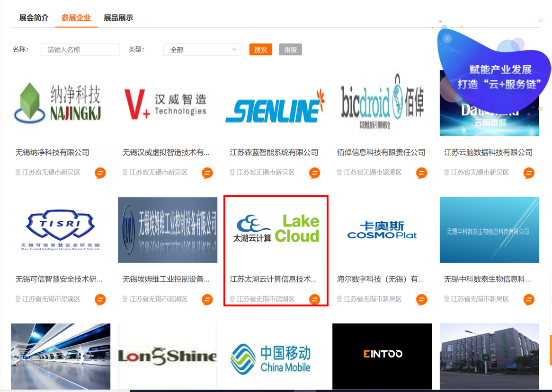Click chat icon for 无锡可信智慧安全技术

pos(100,299)
